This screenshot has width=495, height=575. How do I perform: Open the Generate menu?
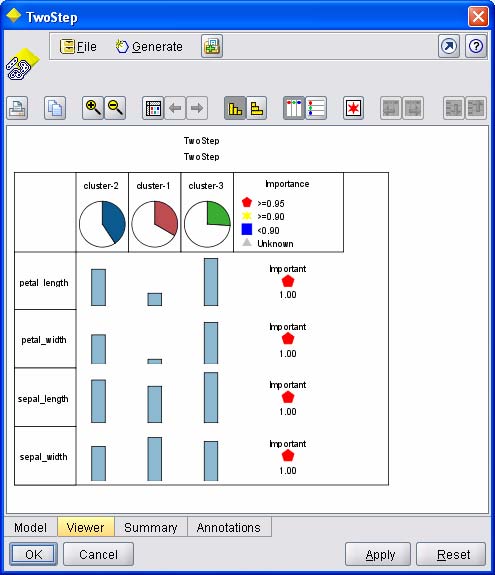(149, 47)
